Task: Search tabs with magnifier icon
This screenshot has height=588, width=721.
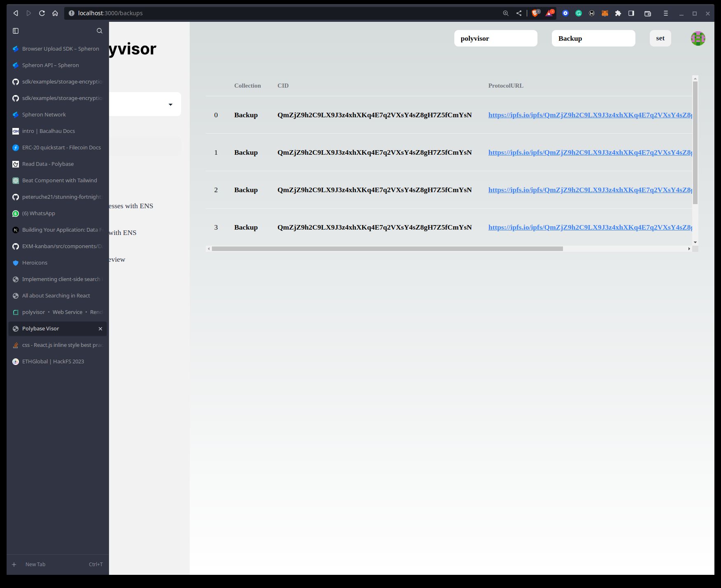Action: coord(100,31)
